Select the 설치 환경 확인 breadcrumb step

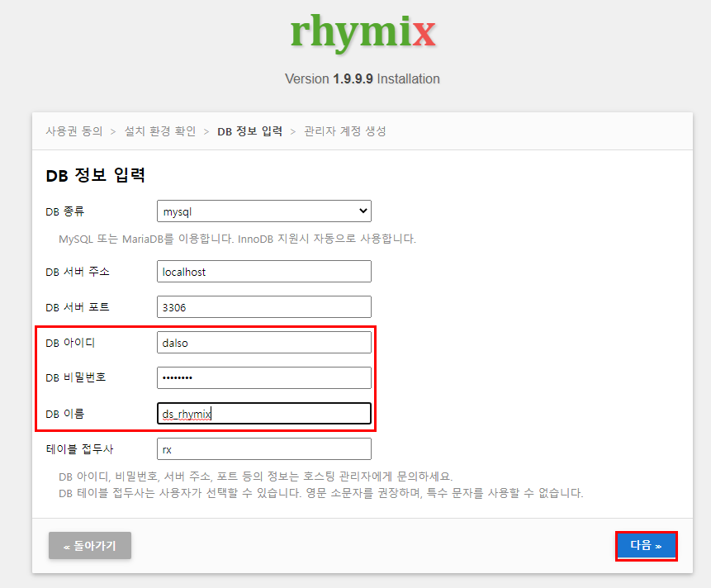[x=160, y=131]
